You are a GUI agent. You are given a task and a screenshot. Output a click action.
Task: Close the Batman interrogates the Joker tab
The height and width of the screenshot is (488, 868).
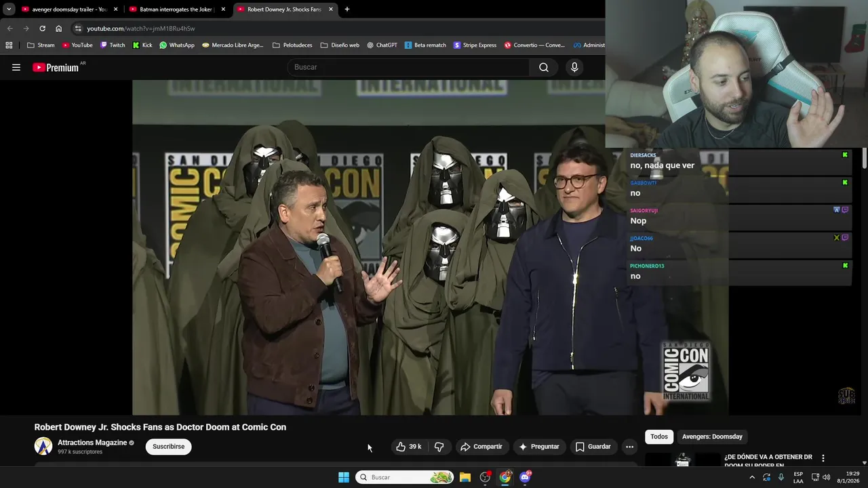click(223, 9)
